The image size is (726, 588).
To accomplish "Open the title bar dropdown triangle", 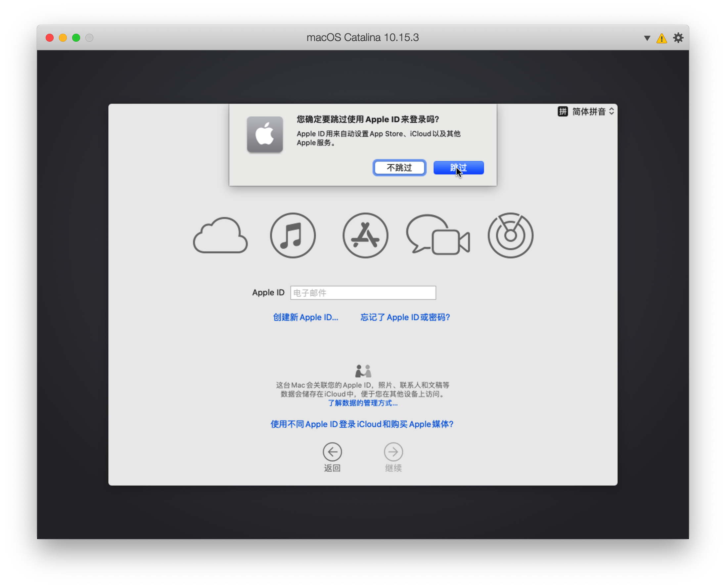I will pos(647,38).
